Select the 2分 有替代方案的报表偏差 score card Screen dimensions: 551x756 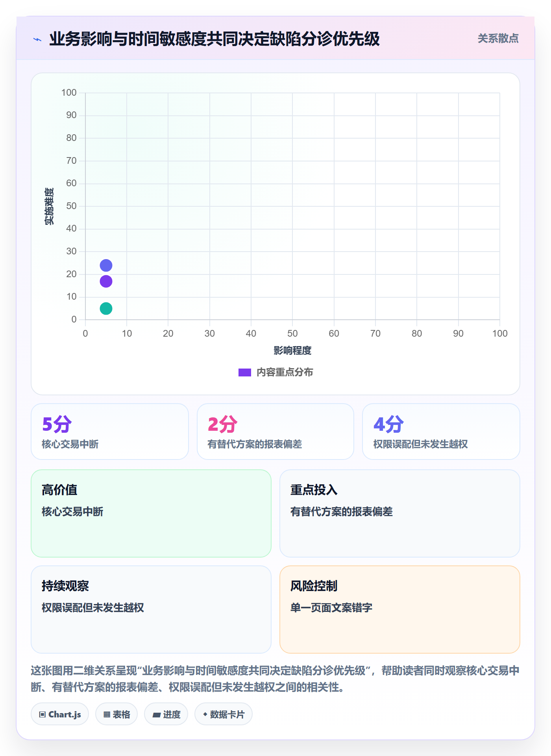point(275,432)
